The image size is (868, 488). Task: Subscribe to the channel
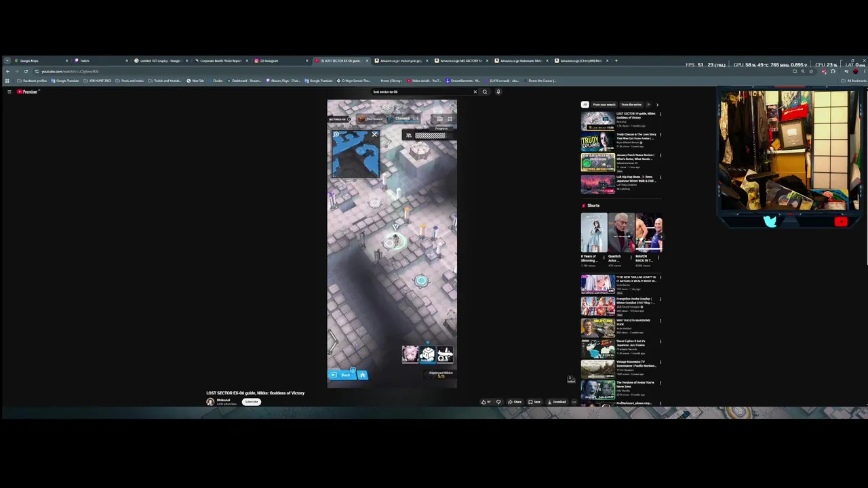[x=252, y=402]
